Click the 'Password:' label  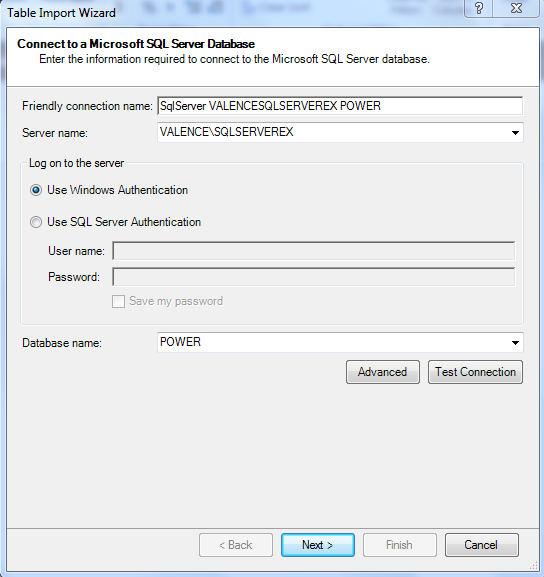[x=74, y=277]
